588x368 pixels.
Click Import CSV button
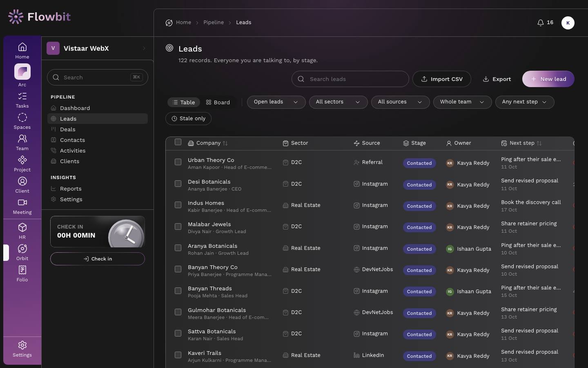coord(441,79)
